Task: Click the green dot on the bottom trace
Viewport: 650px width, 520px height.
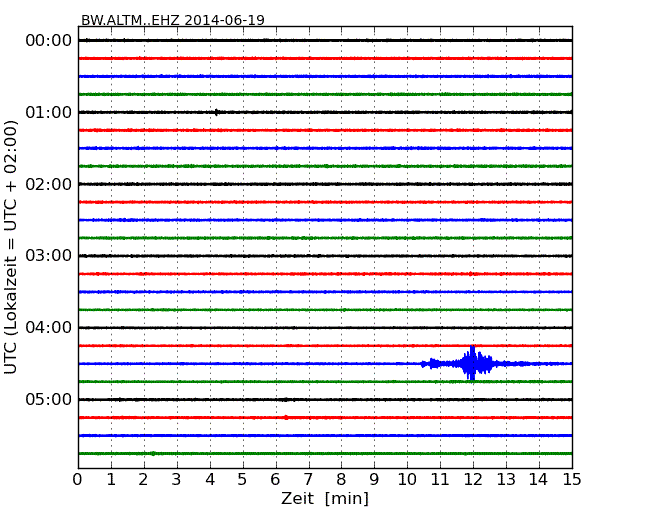Action: click(x=153, y=453)
